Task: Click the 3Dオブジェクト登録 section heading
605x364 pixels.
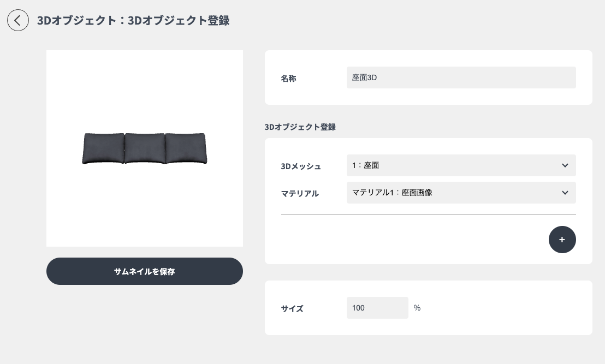Action: coord(300,127)
